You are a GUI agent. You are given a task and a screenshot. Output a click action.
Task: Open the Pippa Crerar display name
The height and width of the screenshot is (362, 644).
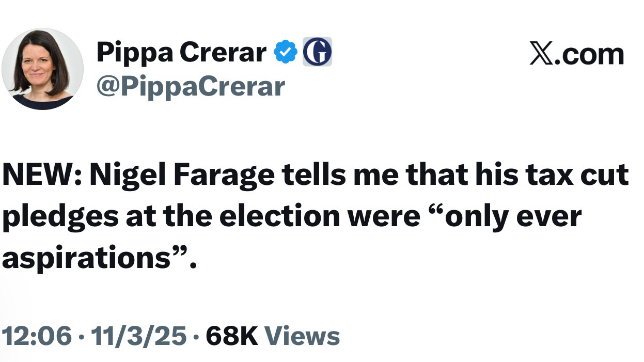pos(181,52)
